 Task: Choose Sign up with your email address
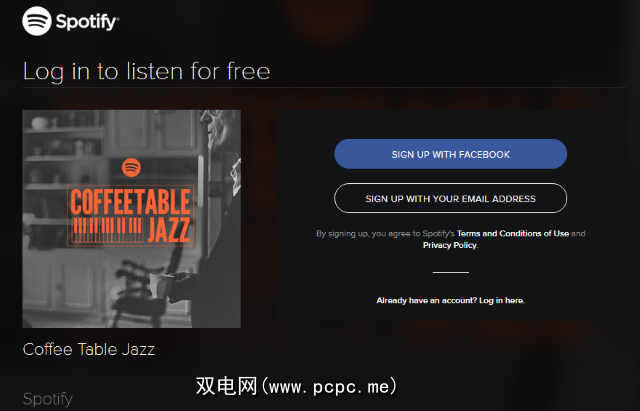pyautogui.click(x=451, y=198)
